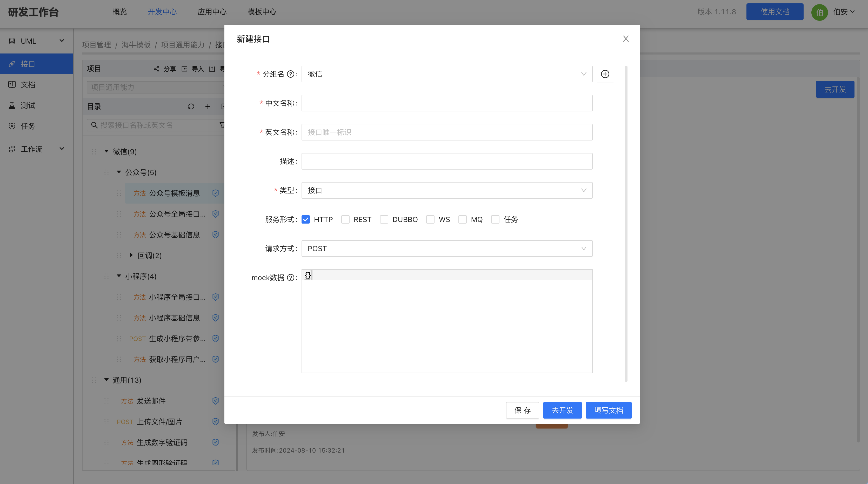The image size is (868, 484).
Task: Click the 保存 button in dialog
Action: pyautogui.click(x=522, y=410)
